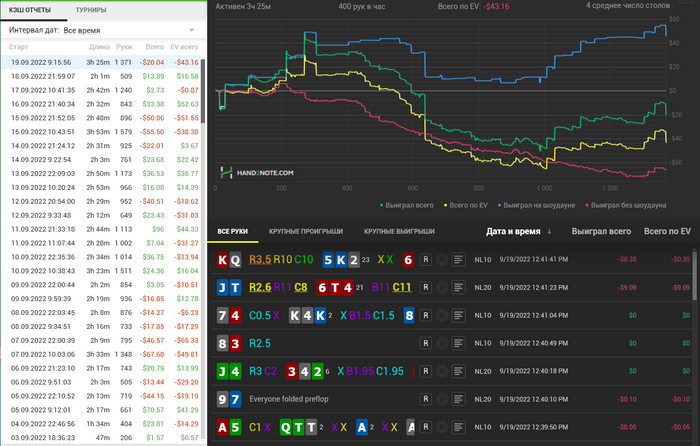The image size is (700, 446).
Task: Select session 18.09.2022 21:59:07
Action: pos(102,76)
